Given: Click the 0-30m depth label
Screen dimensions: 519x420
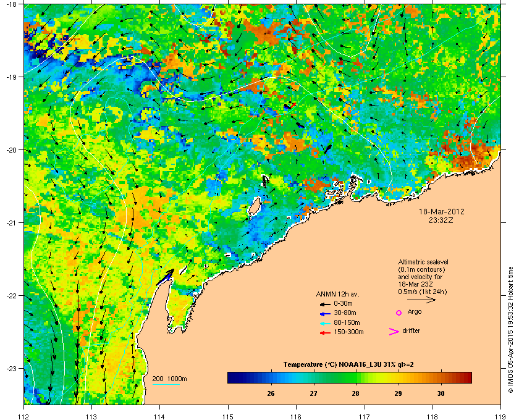Looking at the screenshot, I should (343, 303).
